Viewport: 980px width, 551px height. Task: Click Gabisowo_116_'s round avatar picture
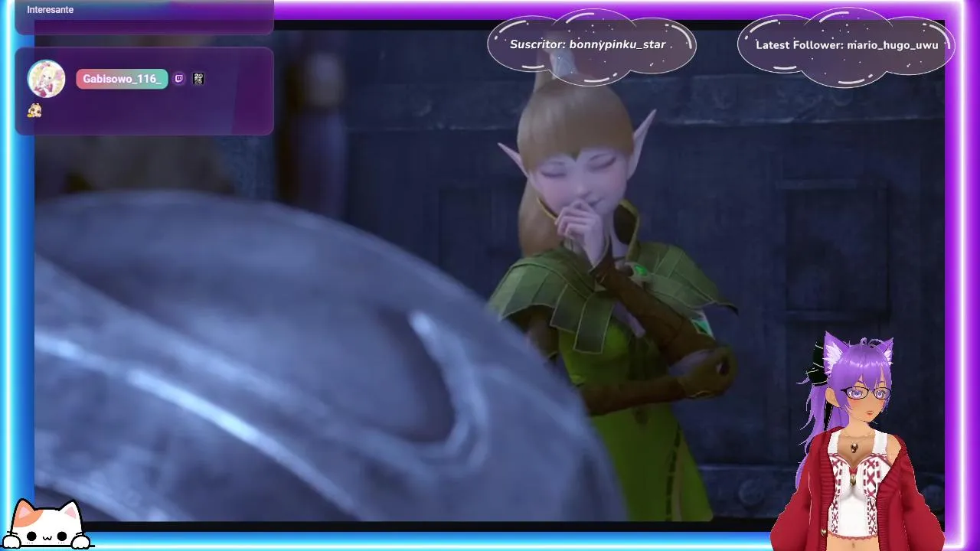click(x=46, y=79)
